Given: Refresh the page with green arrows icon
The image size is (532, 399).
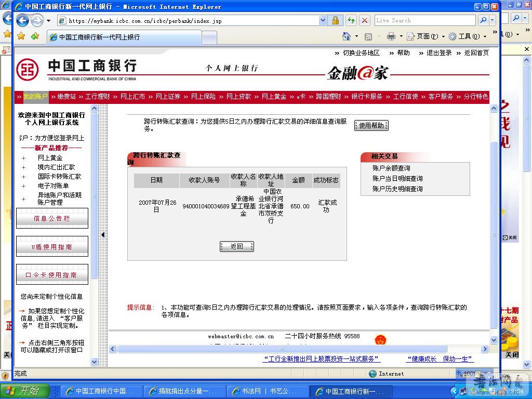Looking at the screenshot, I should [351, 21].
